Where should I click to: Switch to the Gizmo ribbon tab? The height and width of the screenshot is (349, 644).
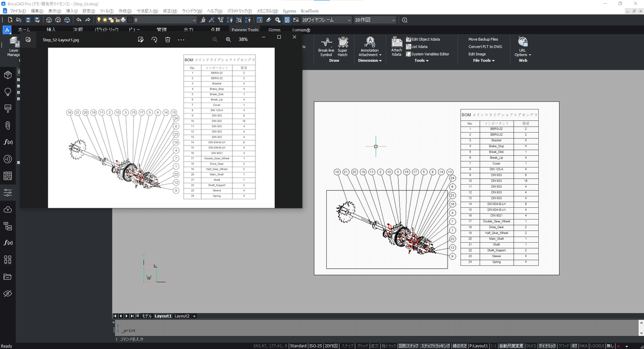point(274,30)
